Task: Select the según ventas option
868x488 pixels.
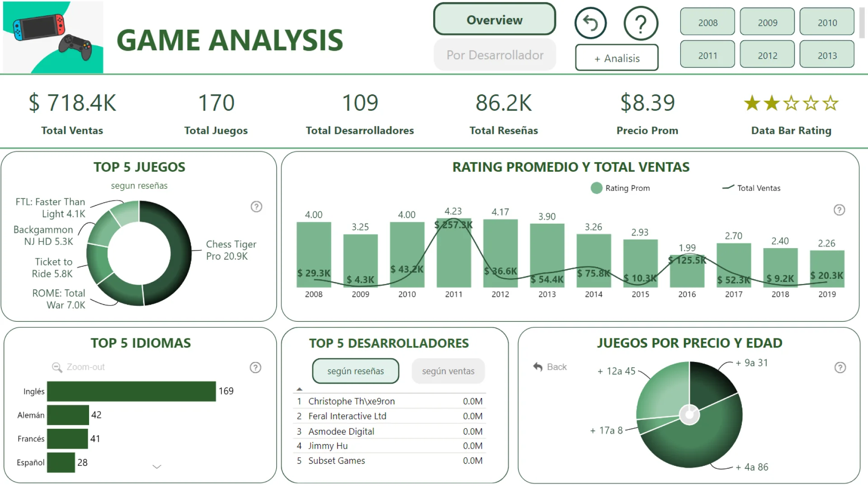Action: tap(448, 371)
